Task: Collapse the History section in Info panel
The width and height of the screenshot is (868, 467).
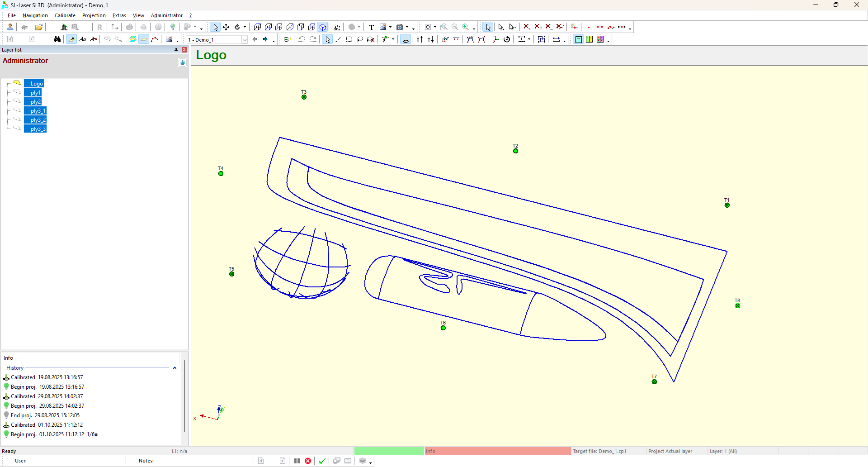Action: [175, 368]
